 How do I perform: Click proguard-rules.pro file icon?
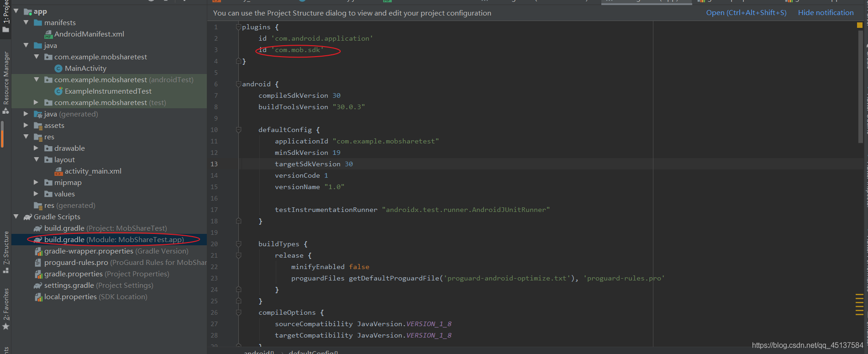pos(38,263)
